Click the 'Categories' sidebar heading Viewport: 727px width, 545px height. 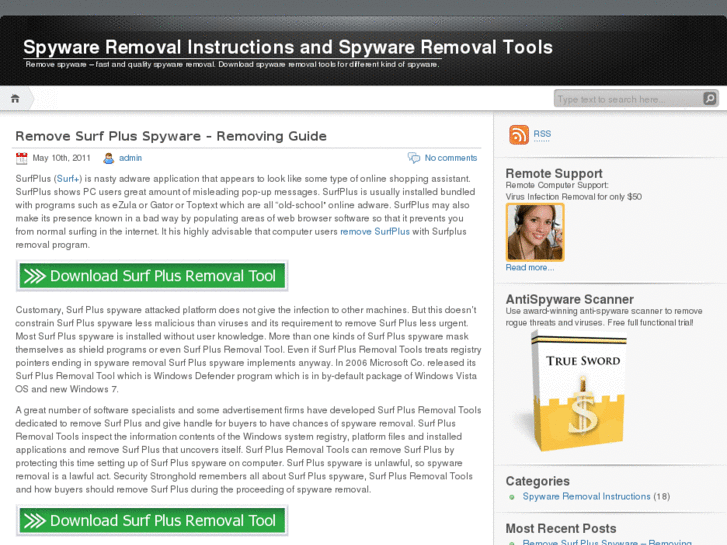tap(538, 481)
